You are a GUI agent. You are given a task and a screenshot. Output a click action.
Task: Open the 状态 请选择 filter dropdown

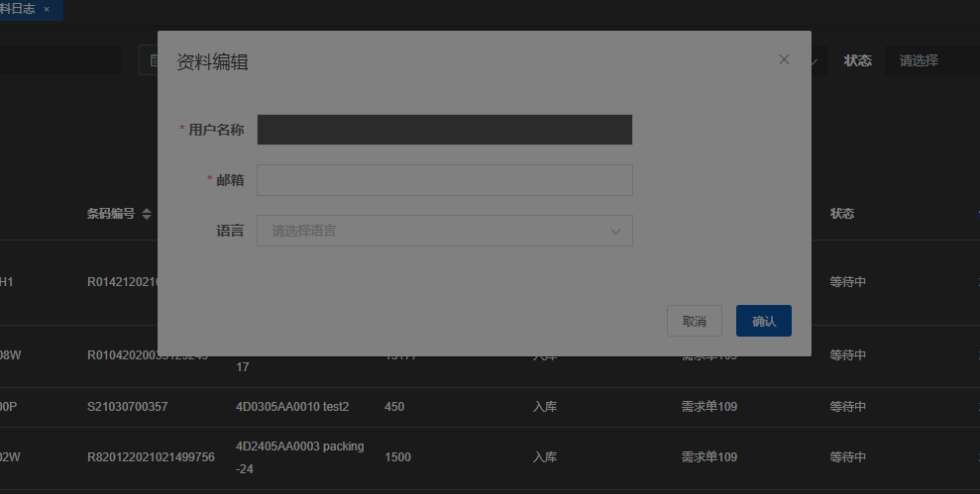(931, 60)
